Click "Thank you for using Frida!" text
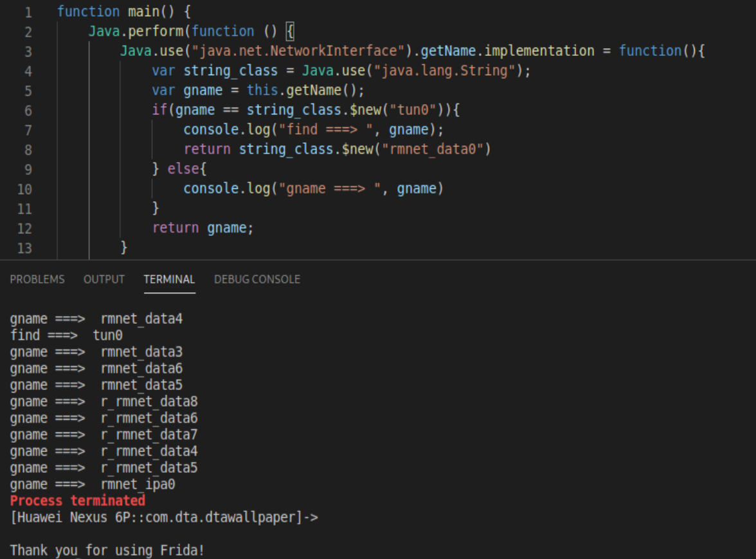The image size is (756, 559). 107,551
